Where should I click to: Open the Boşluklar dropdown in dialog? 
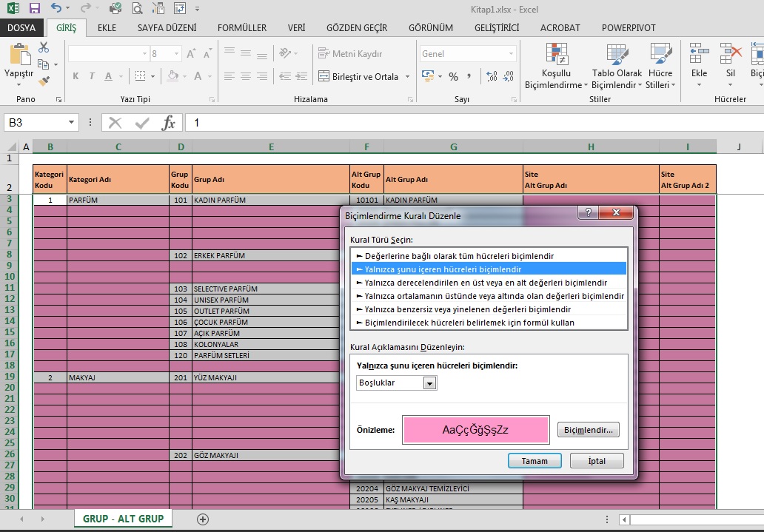click(x=429, y=383)
